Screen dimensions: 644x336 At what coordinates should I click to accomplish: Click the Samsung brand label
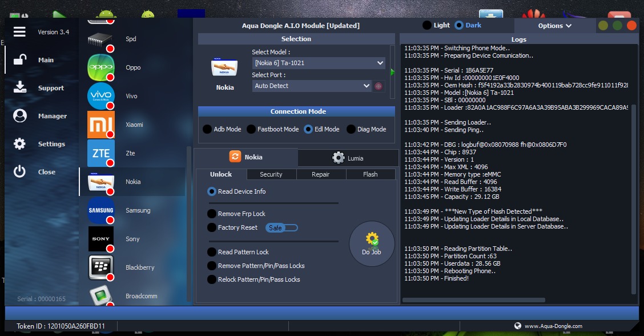pos(138,210)
